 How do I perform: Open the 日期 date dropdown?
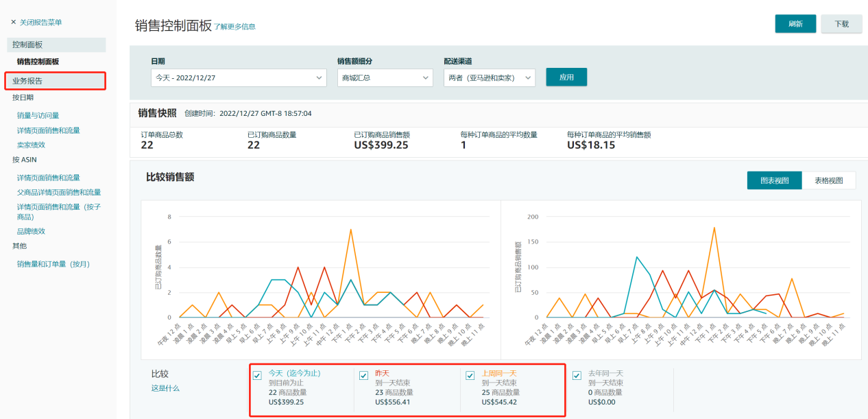point(239,78)
